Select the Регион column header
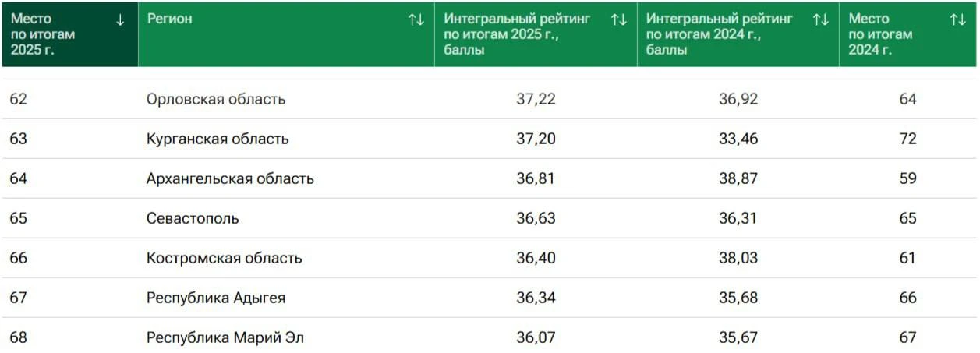This screenshot has width=980, height=353. click(286, 34)
